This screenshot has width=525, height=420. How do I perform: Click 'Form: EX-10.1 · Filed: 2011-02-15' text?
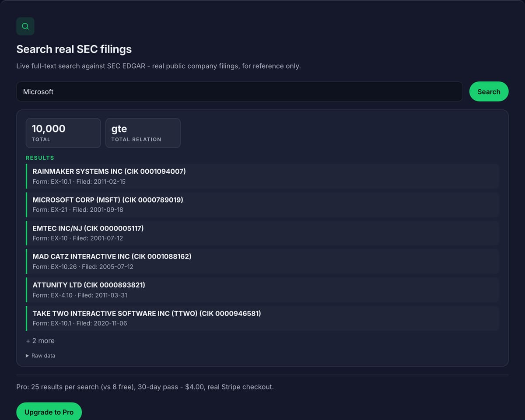point(79,182)
